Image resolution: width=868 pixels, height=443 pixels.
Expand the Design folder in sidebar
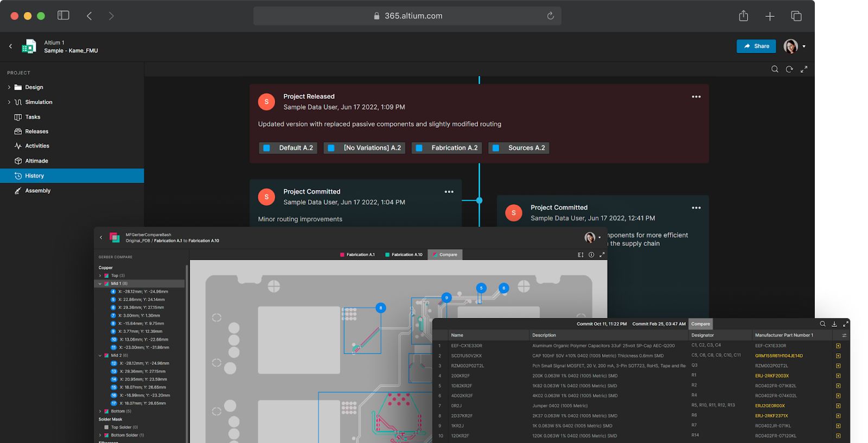pyautogui.click(x=9, y=87)
